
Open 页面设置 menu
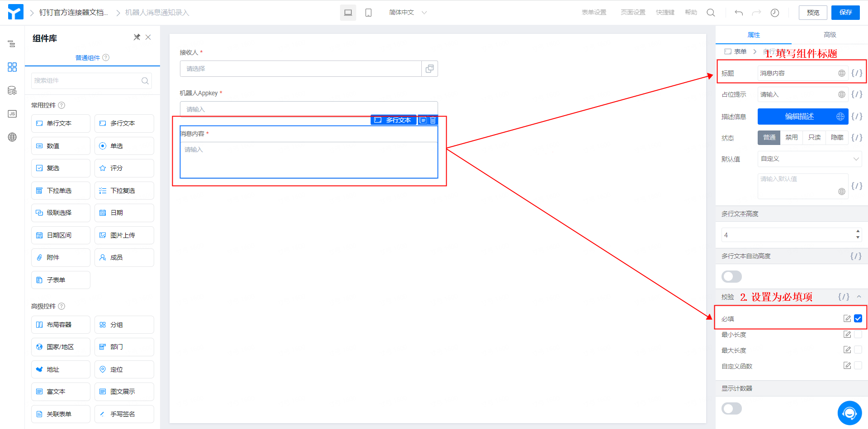(x=633, y=13)
